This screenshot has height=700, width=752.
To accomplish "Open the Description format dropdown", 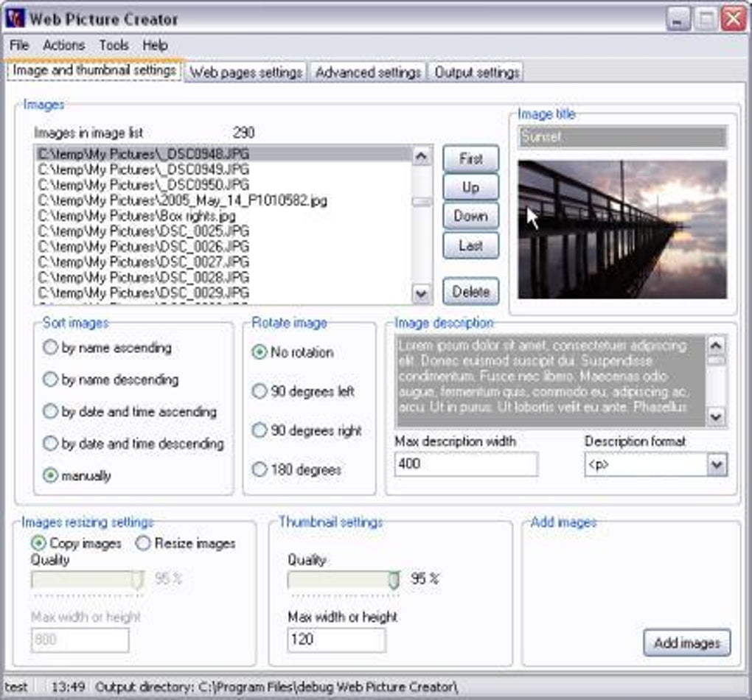I will 717,465.
